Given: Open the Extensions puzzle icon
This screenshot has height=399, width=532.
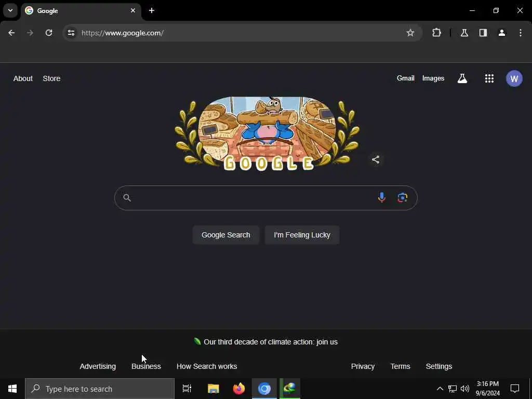Looking at the screenshot, I should [x=436, y=33].
